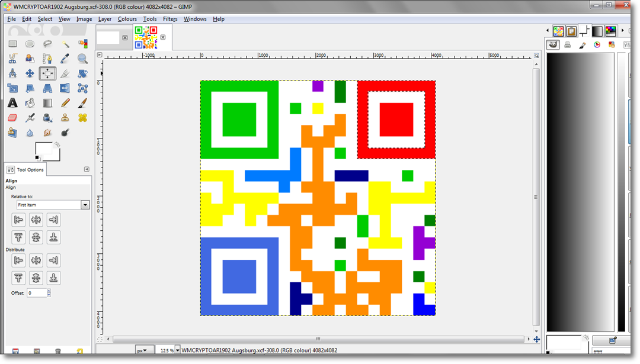640x364 pixels.
Task: Choose the Scale tool
Action: coord(12,88)
